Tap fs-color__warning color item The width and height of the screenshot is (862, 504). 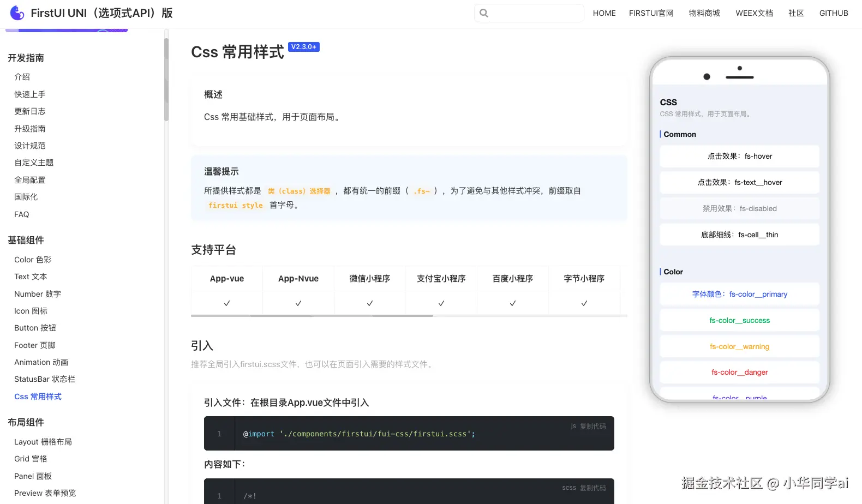[739, 347]
